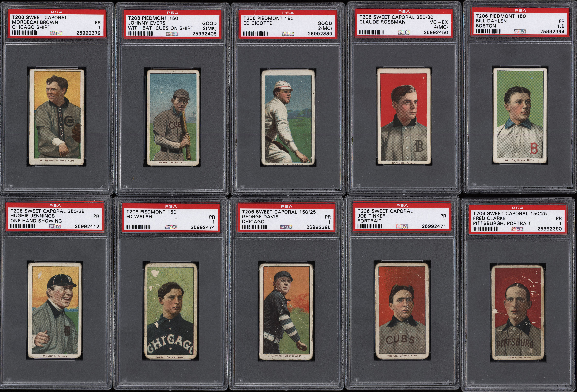Image resolution: width=577 pixels, height=392 pixels.
Task: Click the PSA hologram on Fred Clarke label
Action: pos(517,229)
